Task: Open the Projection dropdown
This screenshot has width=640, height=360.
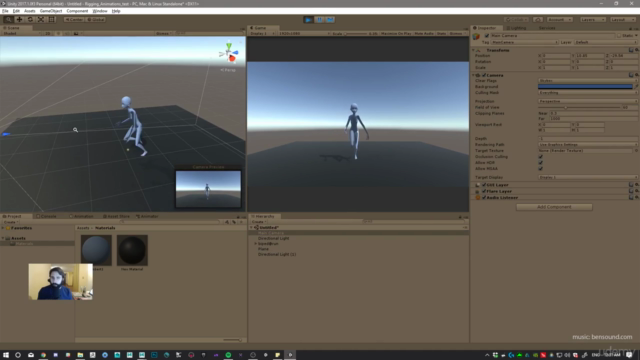Action: coord(588,101)
